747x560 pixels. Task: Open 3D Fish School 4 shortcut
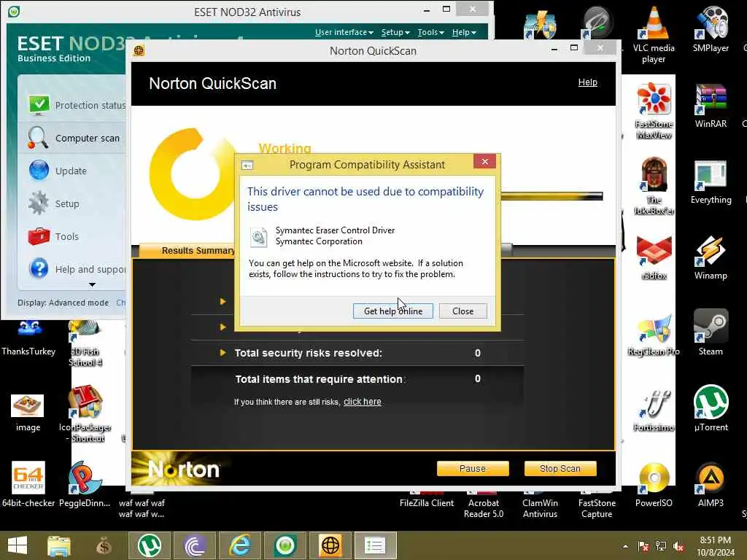86,344
